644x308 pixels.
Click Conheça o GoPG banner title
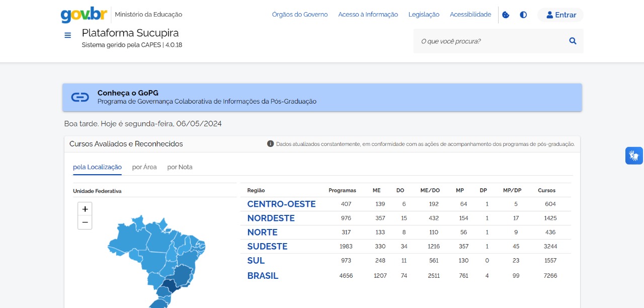(128, 93)
